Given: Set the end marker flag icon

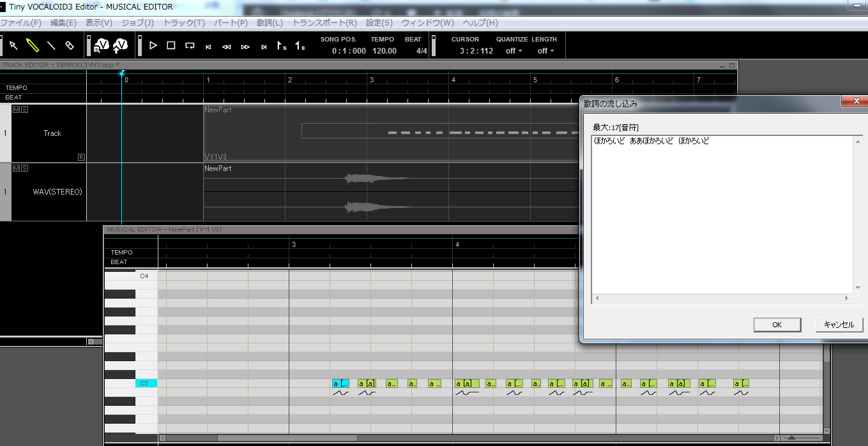Looking at the screenshot, I should (300, 45).
